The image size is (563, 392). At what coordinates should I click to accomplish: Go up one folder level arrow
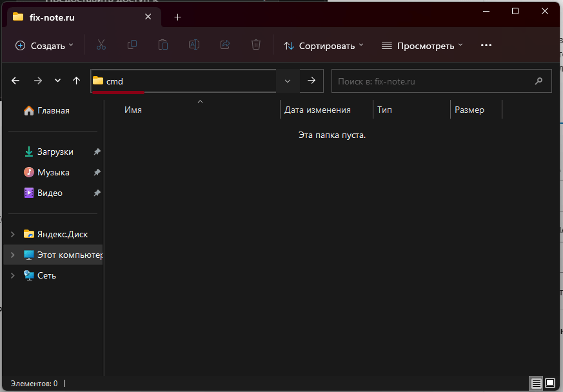pos(77,81)
